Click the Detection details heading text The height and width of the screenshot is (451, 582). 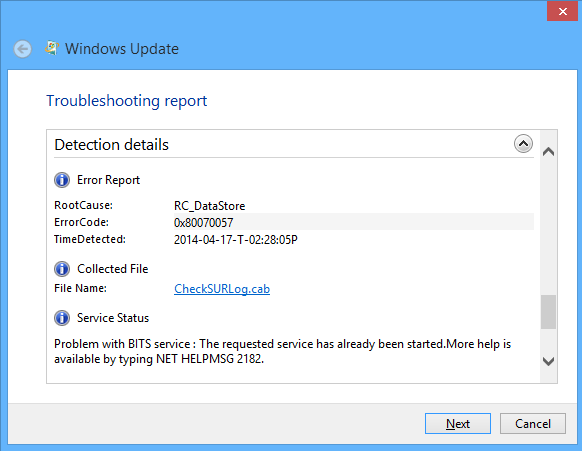pyautogui.click(x=111, y=145)
